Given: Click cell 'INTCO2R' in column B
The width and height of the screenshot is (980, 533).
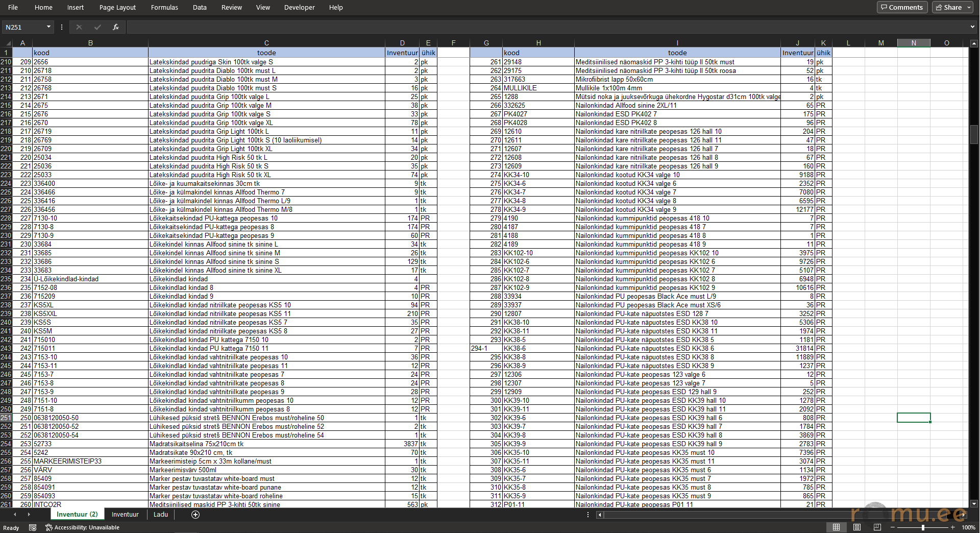Looking at the screenshot, I should 90,504.
